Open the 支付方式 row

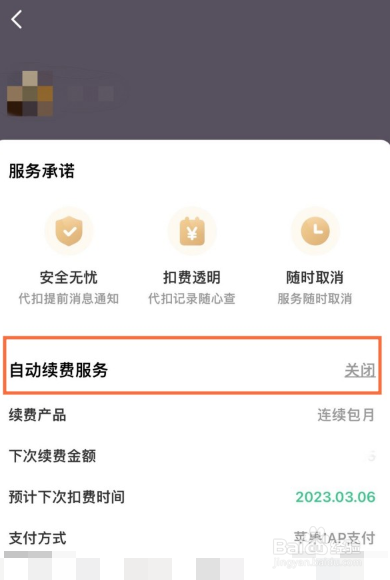click(192, 538)
